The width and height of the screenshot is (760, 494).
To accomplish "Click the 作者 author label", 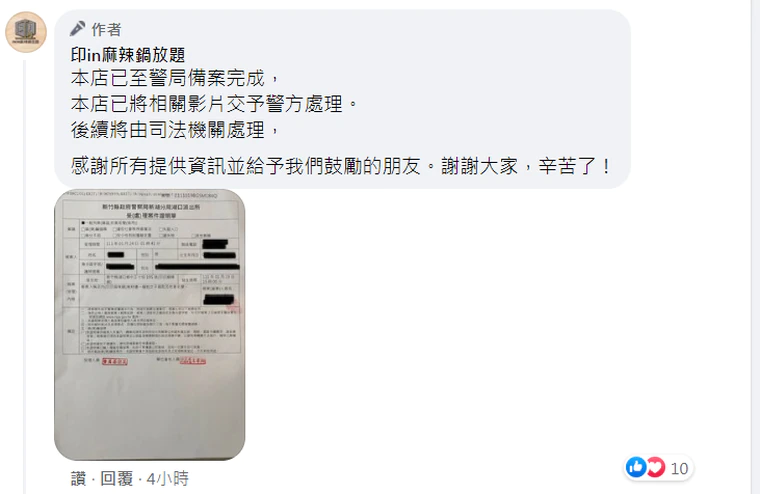I will click(106, 29).
